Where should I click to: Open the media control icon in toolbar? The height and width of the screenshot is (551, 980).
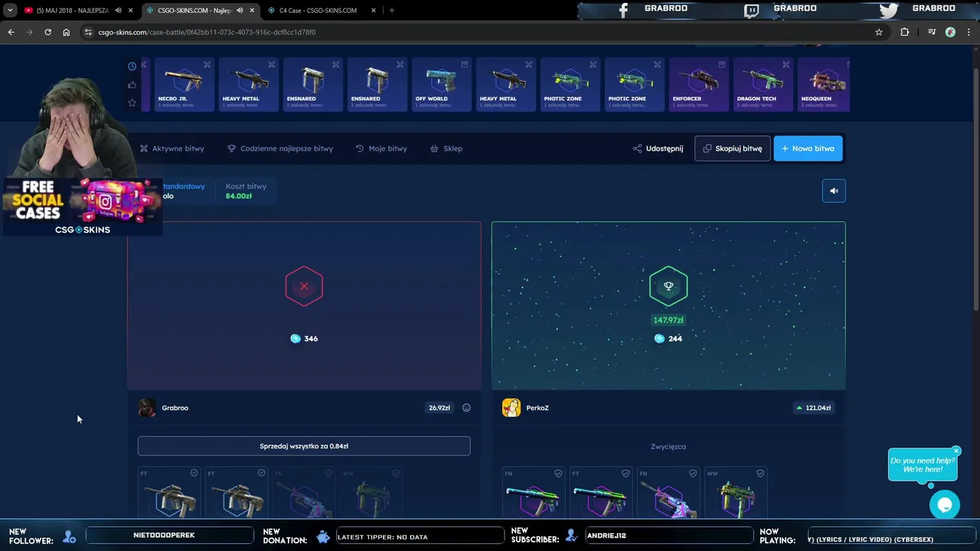tap(931, 32)
